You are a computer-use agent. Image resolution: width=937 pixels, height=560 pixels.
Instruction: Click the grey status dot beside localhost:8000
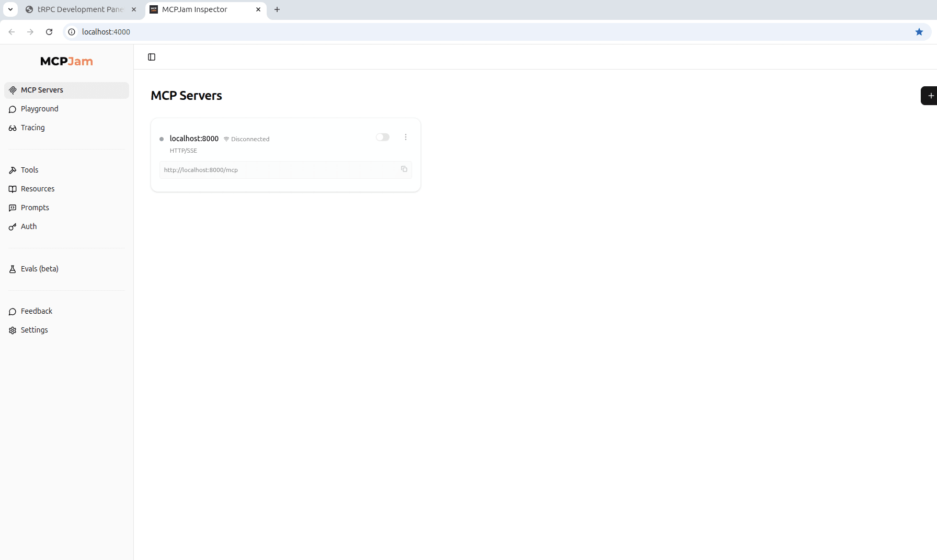162,139
